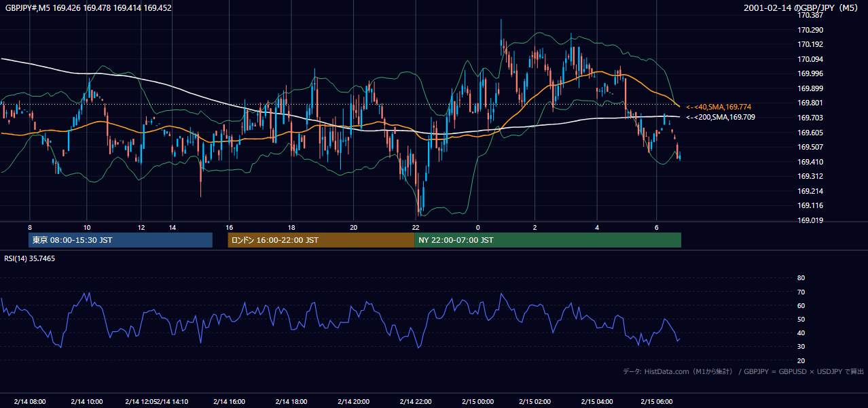Click price level 169.605 on axis
868x408 pixels.
tap(810, 133)
